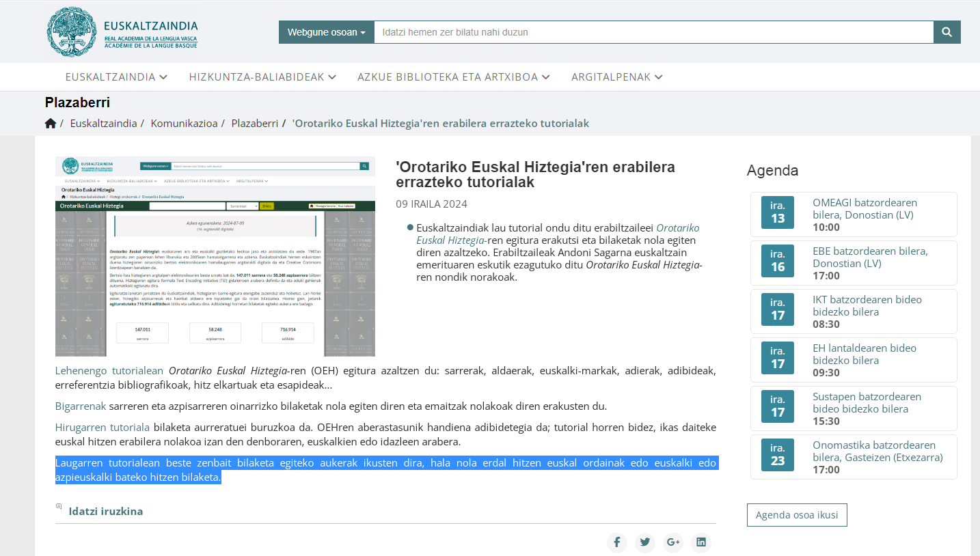Click the home icon in breadcrumb
Viewport: 980px width, 556px height.
click(51, 124)
